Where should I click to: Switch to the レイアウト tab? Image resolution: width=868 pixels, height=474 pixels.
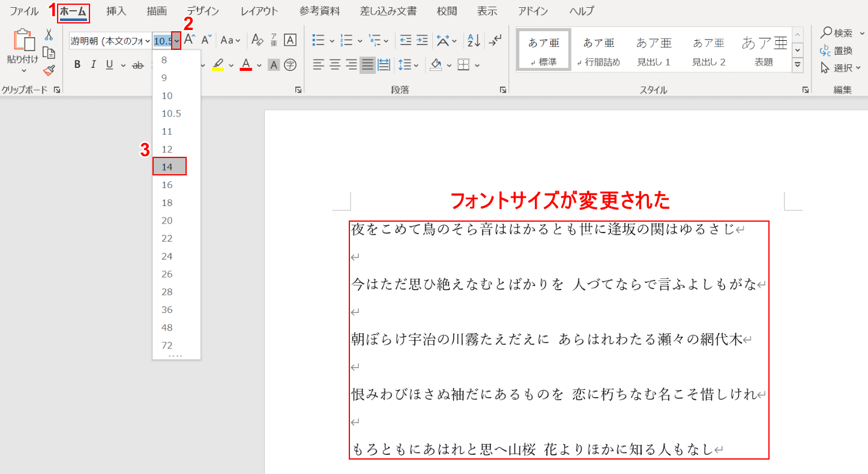[259, 11]
